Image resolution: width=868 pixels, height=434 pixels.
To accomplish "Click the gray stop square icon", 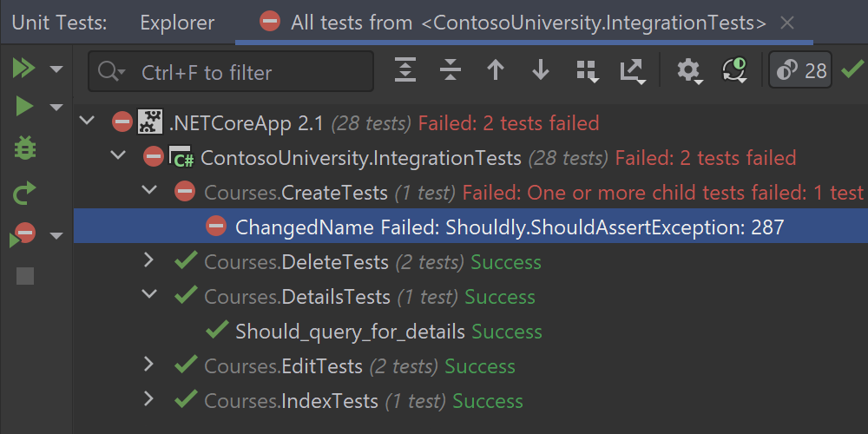I will pyautogui.click(x=25, y=276).
